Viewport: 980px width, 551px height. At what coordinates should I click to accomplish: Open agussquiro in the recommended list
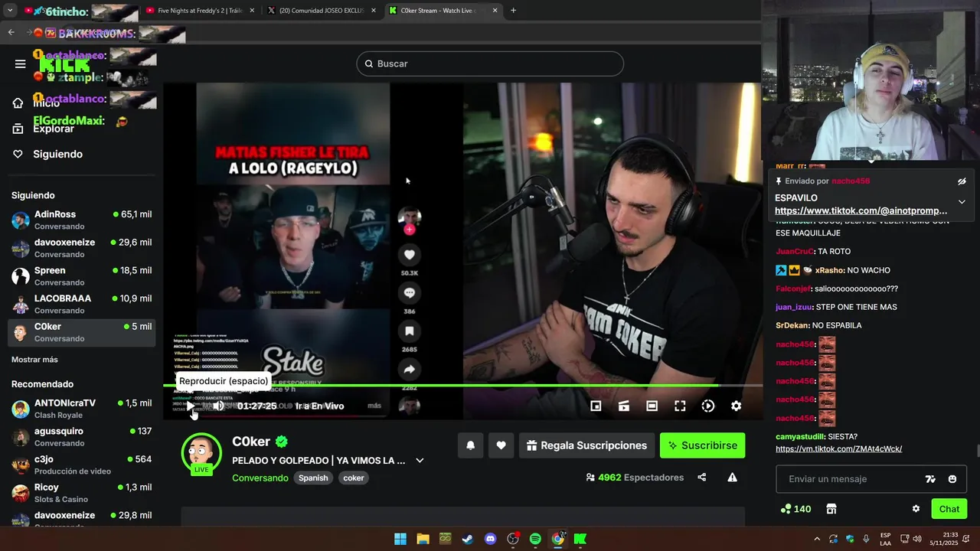click(x=81, y=437)
